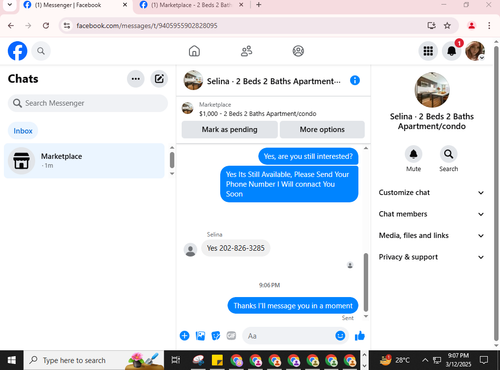Switch to Messenger | Facebook tab
Image resolution: width=500 pixels, height=370 pixels.
click(75, 5)
